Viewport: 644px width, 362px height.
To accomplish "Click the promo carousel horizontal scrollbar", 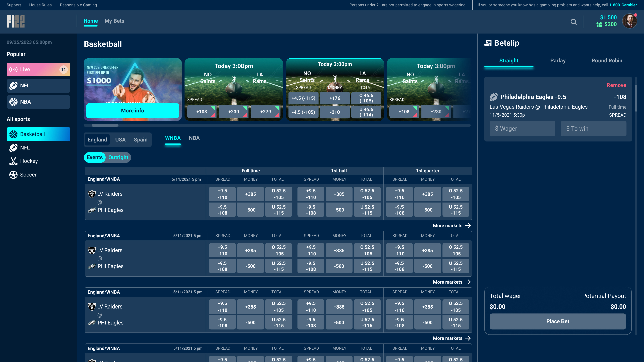I will point(105,125).
